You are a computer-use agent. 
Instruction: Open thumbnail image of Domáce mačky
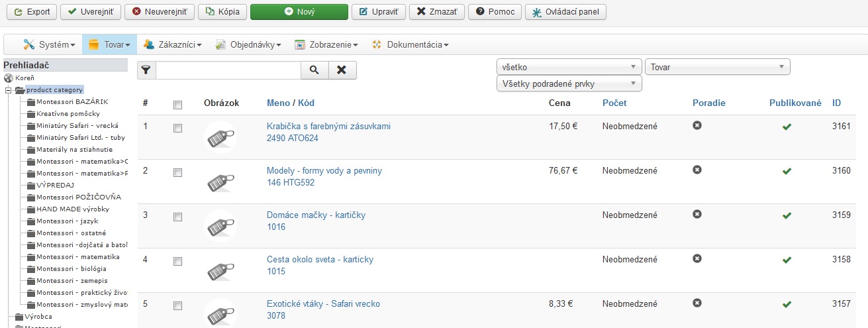220,225
